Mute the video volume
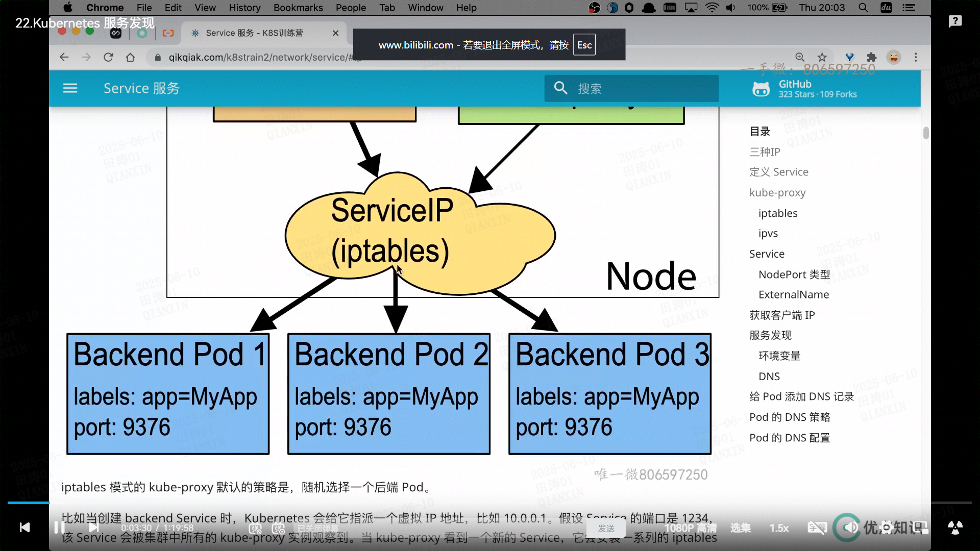Screen dimensions: 980x551 (x=850, y=527)
